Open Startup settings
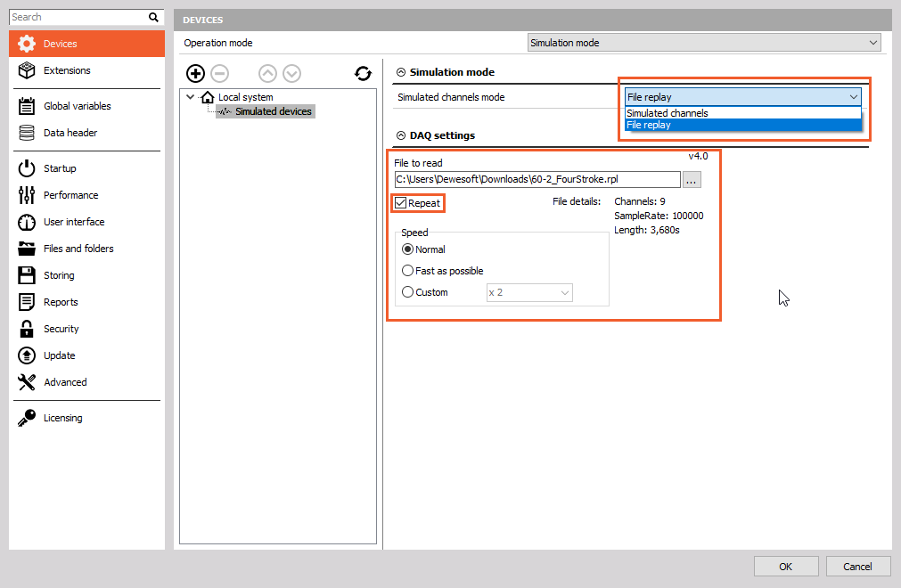This screenshot has height=588, width=901. 86,168
